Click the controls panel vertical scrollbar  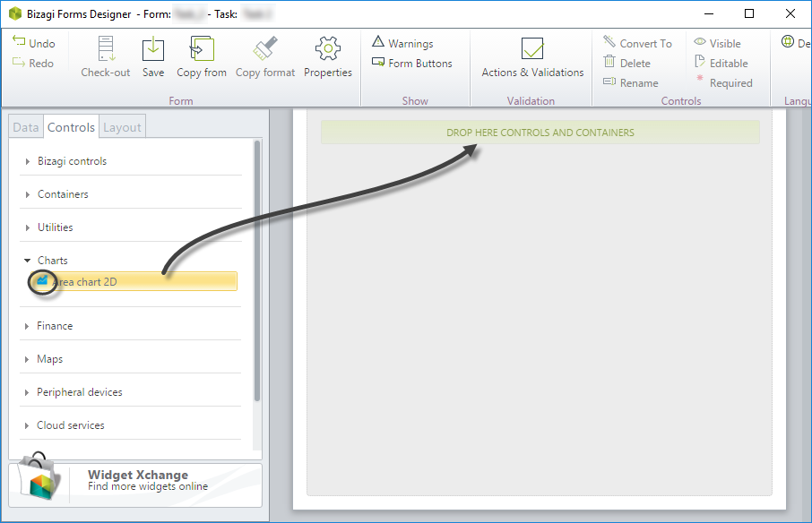click(257, 270)
